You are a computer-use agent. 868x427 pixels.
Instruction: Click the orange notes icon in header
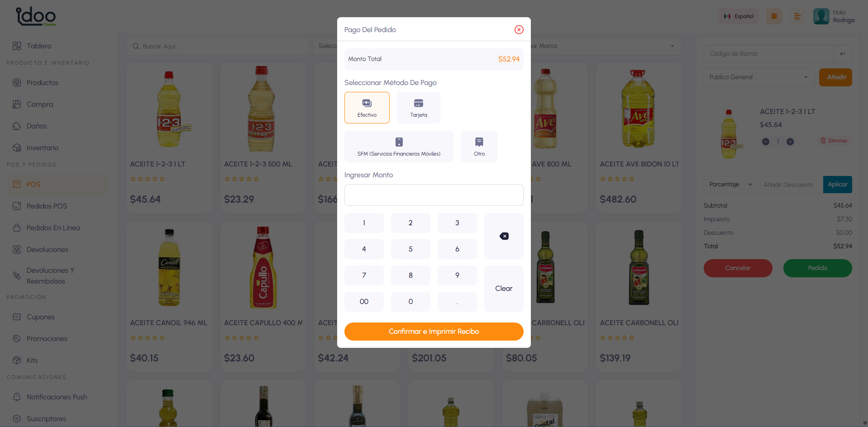coord(774,16)
